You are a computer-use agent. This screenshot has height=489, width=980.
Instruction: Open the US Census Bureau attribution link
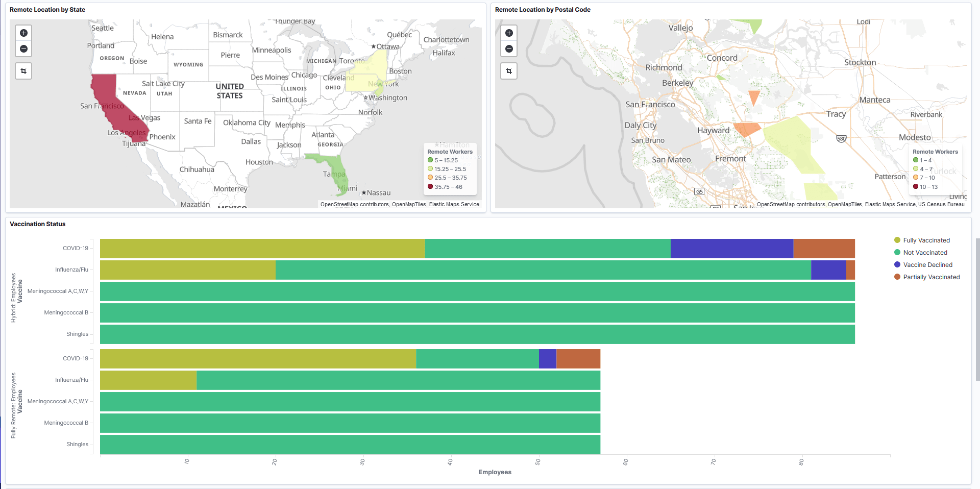942,204
